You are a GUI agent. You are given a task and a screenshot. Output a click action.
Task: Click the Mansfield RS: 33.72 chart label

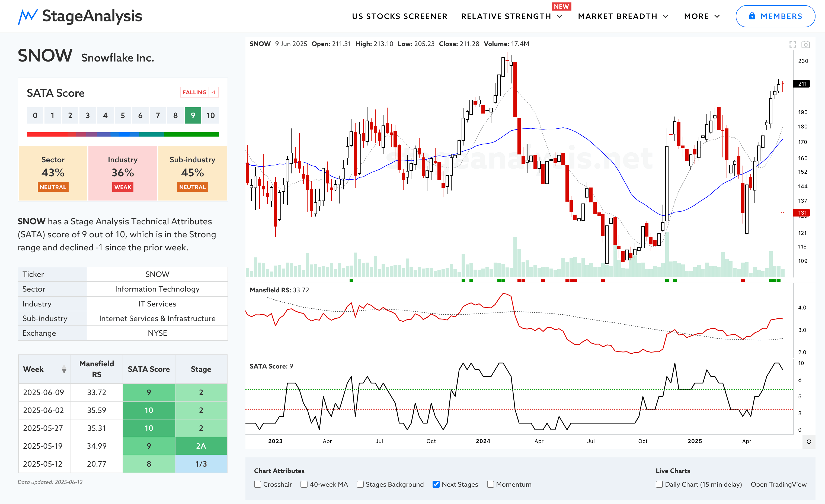[x=279, y=290]
